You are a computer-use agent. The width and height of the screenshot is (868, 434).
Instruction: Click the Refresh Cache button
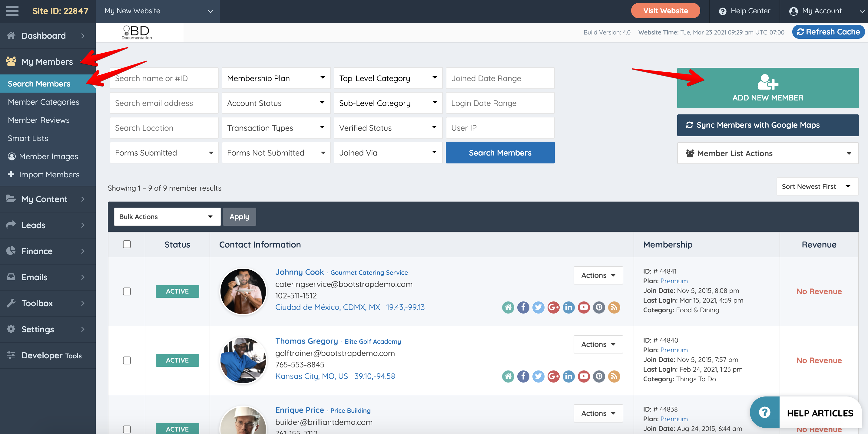click(828, 32)
